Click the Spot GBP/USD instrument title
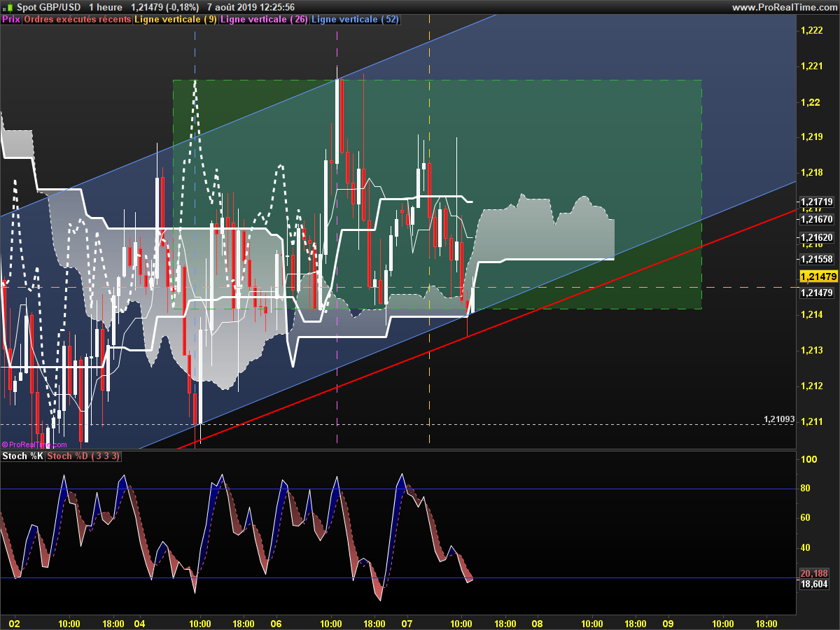 [48, 7]
